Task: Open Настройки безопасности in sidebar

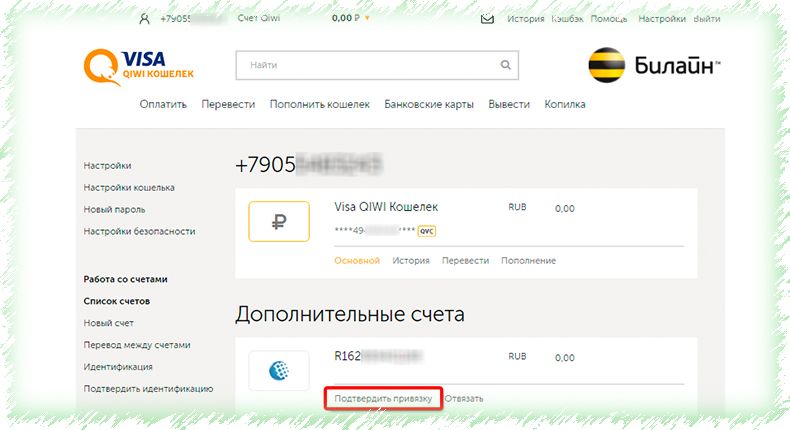Action: pos(139,231)
